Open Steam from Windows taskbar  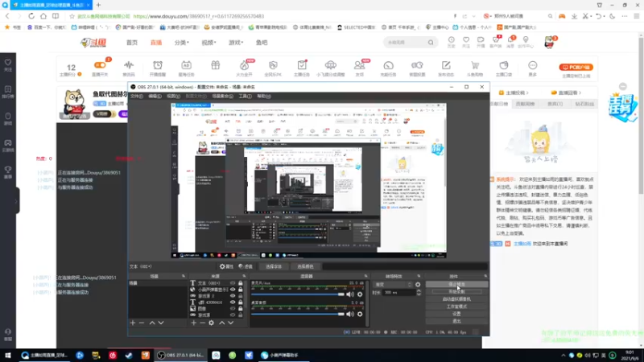pyautogui.click(x=129, y=356)
